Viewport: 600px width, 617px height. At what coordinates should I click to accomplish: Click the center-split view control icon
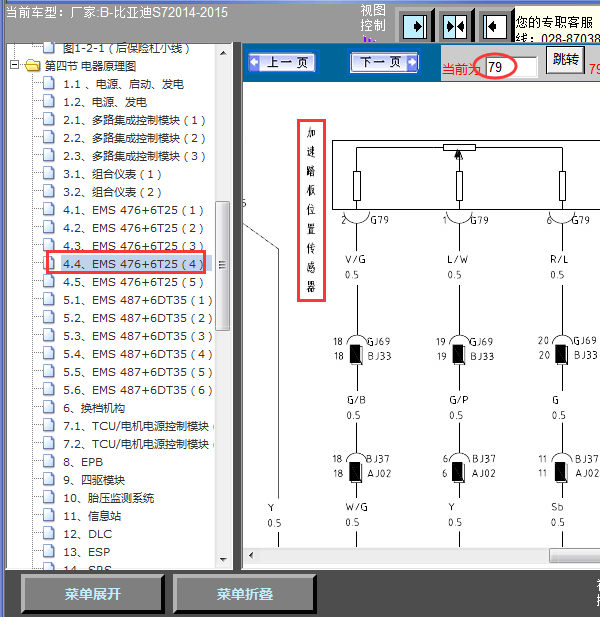(455, 26)
